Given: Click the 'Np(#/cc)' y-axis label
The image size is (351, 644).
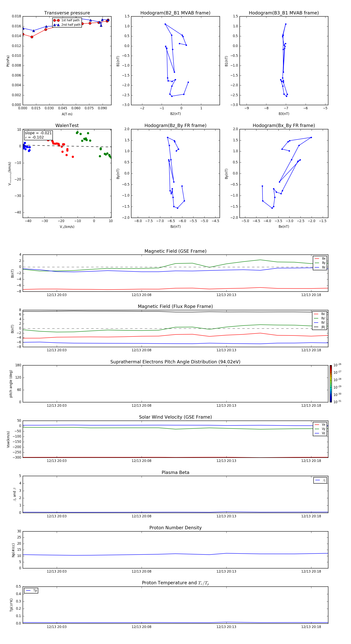Looking at the screenshot, I should (x=13, y=550).
